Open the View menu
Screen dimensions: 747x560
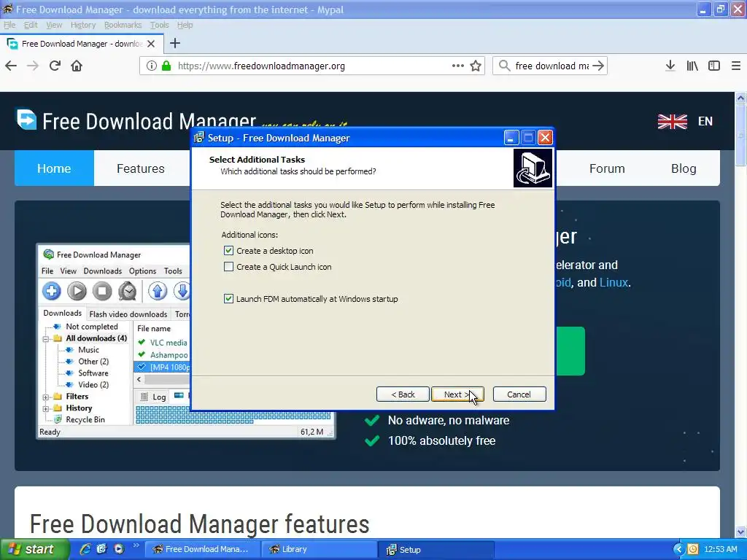click(x=54, y=25)
